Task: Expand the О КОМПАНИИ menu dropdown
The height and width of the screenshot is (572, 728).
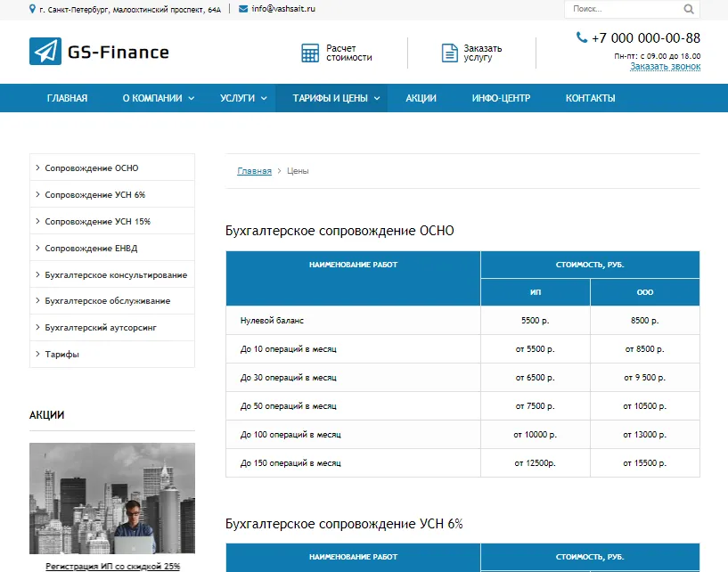Action: pos(157,98)
